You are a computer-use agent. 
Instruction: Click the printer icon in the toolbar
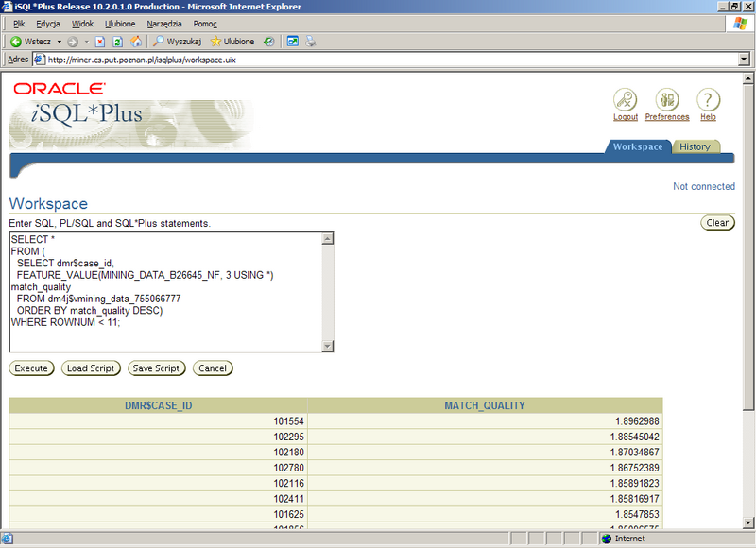tap(311, 42)
